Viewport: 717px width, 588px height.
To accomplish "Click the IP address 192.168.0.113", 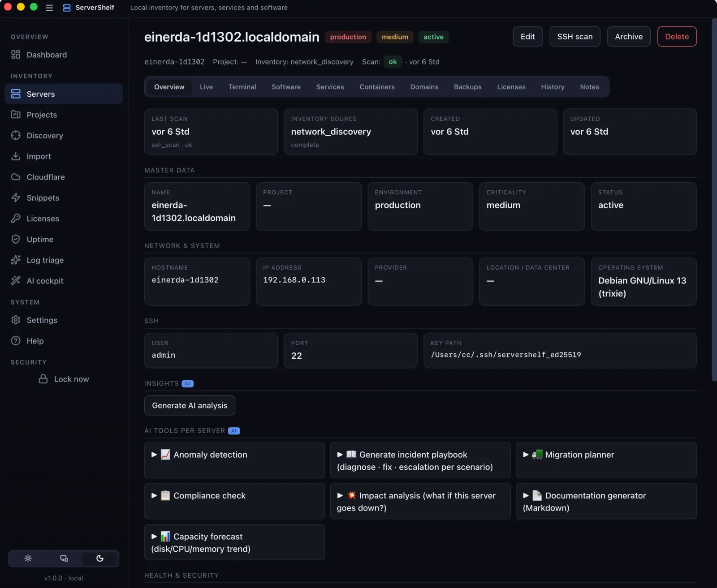I will point(294,280).
